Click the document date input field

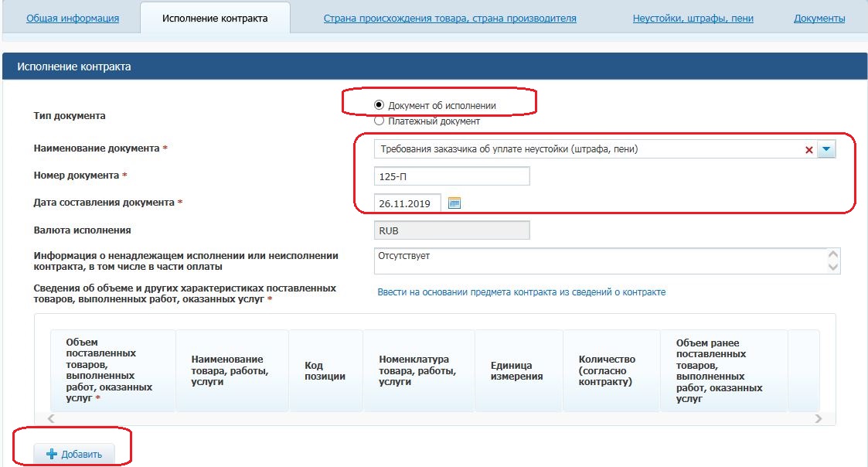point(407,203)
